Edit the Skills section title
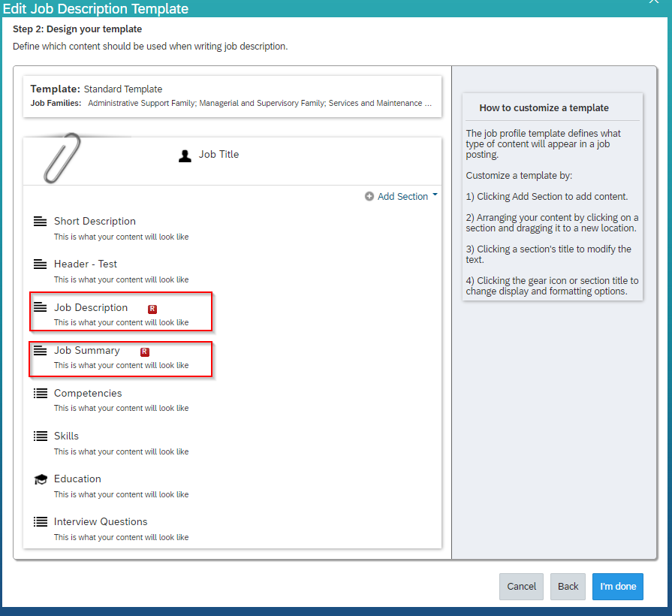The height and width of the screenshot is (616, 672). click(x=66, y=436)
